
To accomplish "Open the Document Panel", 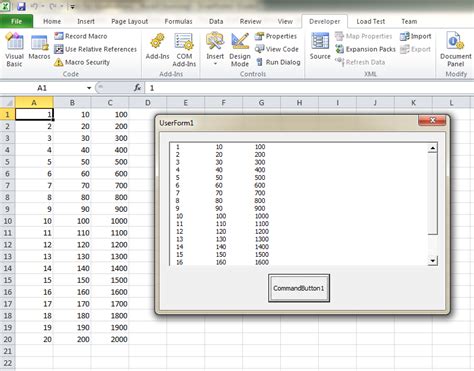I will [456, 50].
